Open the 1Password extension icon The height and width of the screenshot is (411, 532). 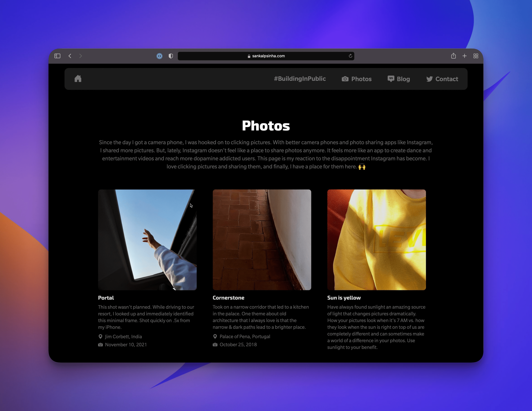click(159, 56)
